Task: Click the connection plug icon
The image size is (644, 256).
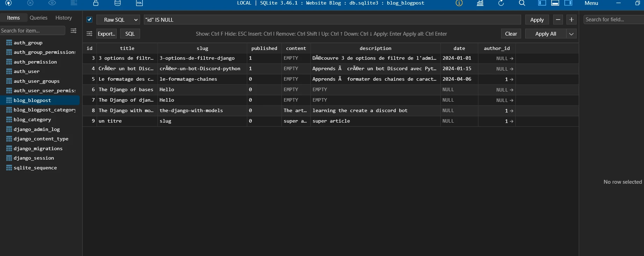Action: click(x=9, y=3)
